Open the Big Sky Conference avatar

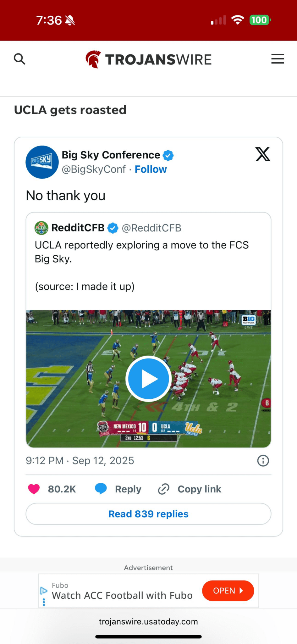[42, 162]
